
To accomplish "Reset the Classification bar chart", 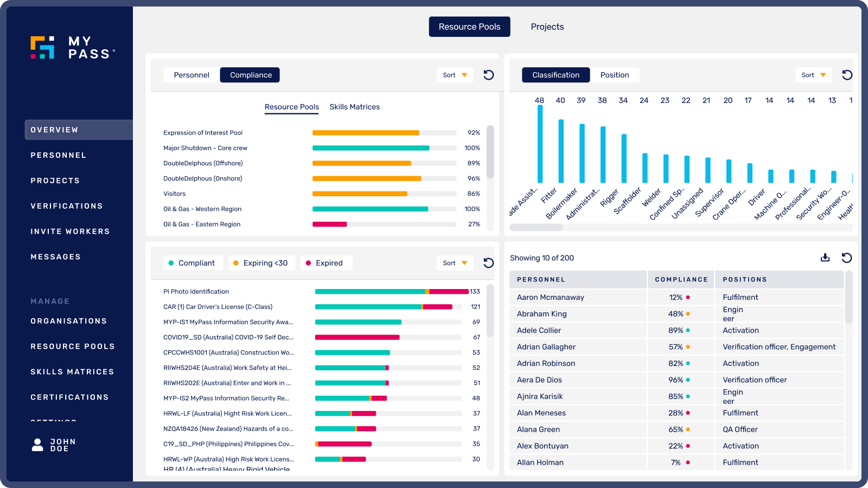I will pyautogui.click(x=847, y=75).
